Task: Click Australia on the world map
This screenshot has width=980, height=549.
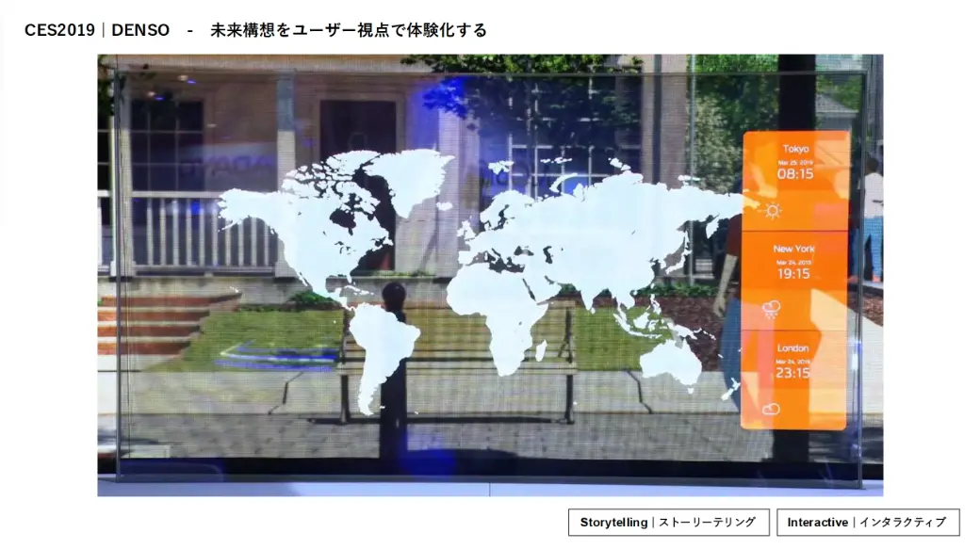Action: (669, 363)
